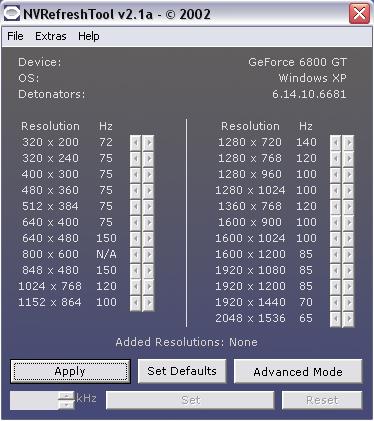Lower refresh rate of 640 x 400

tap(135, 223)
